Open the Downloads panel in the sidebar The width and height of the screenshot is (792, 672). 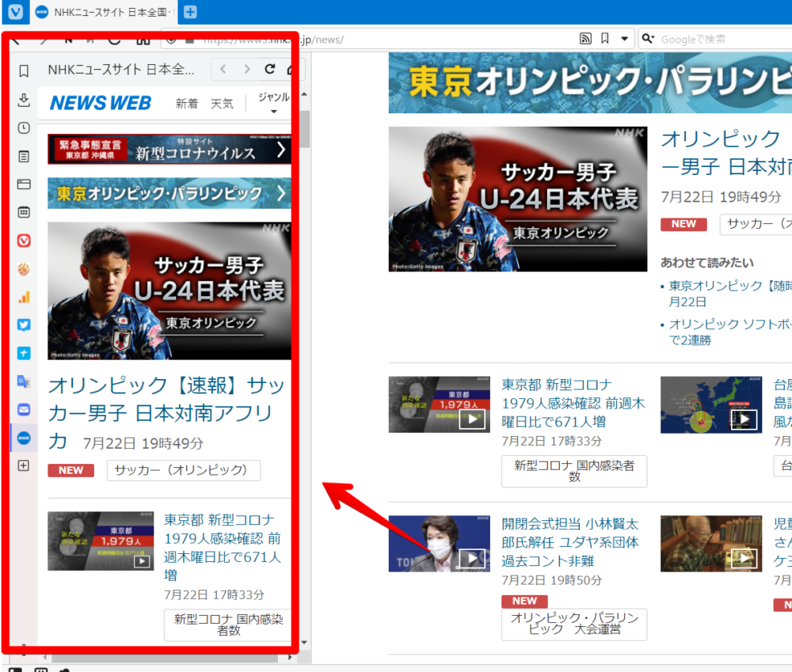click(x=24, y=100)
